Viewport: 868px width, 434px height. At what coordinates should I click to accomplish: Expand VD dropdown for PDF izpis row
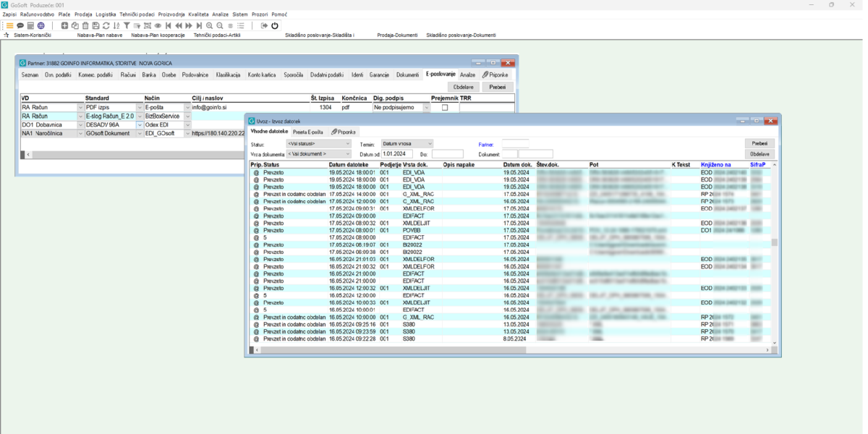[80, 107]
